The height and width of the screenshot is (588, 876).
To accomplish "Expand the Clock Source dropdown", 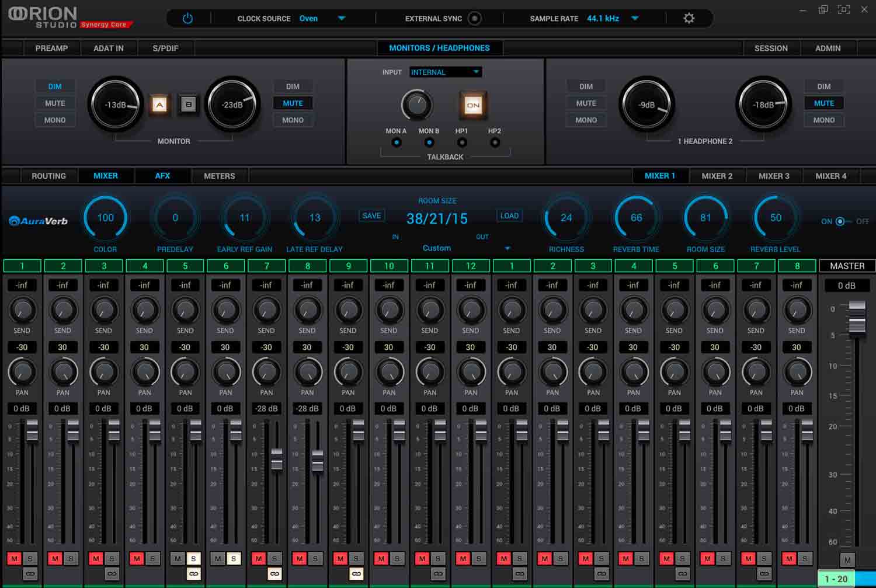I will click(342, 19).
